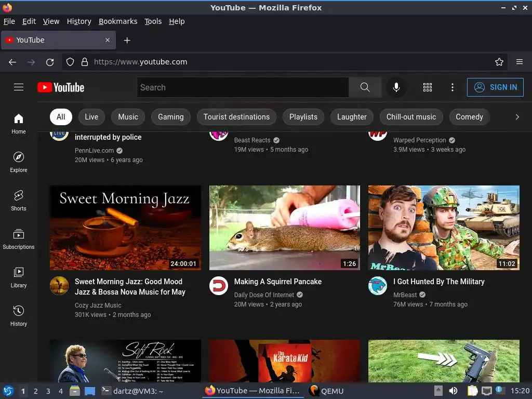The height and width of the screenshot is (399, 532).
Task: Select the Tourist destinations chip
Action: pyautogui.click(x=236, y=117)
